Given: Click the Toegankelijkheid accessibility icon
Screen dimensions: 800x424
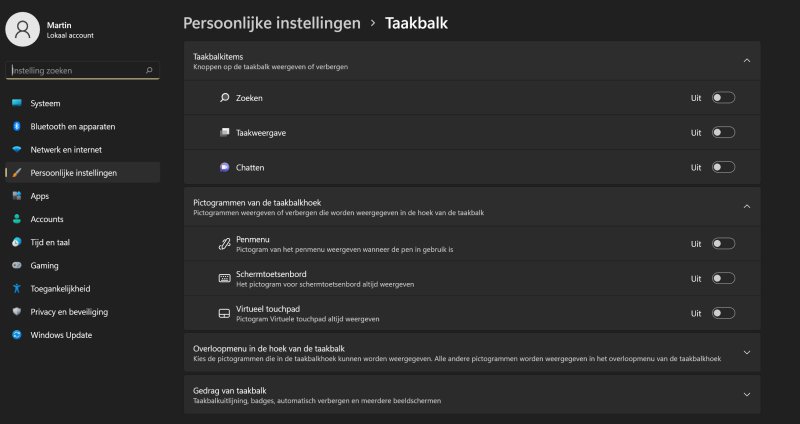Looking at the screenshot, I should (x=17, y=288).
